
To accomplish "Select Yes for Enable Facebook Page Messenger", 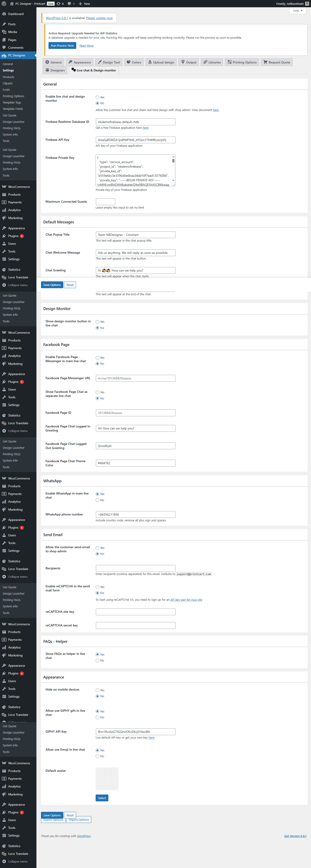I will (97, 358).
